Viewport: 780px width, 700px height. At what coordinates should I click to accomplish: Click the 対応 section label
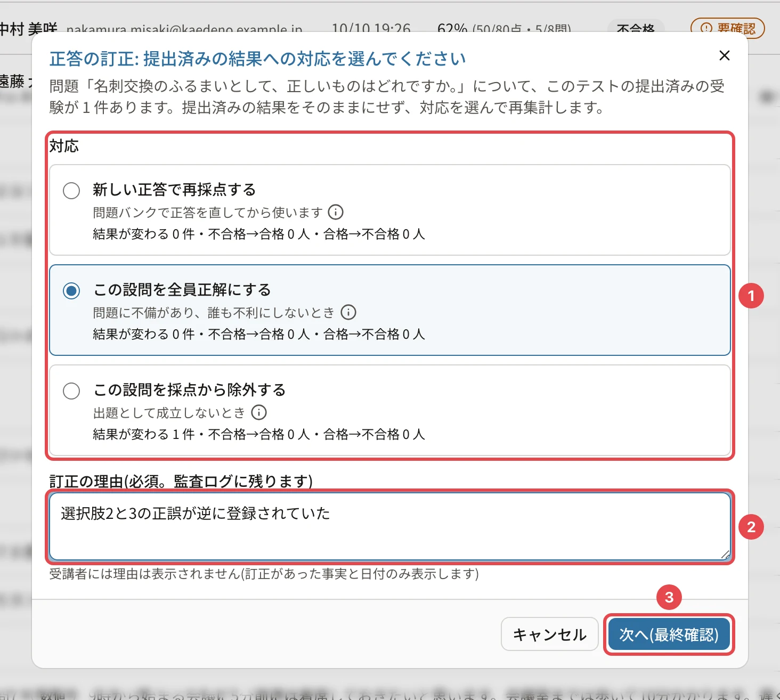point(64,146)
